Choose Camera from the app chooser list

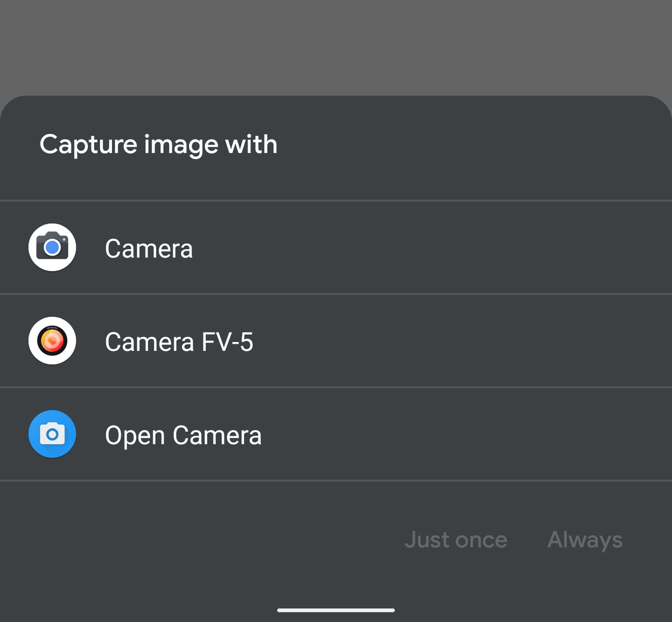tap(148, 248)
